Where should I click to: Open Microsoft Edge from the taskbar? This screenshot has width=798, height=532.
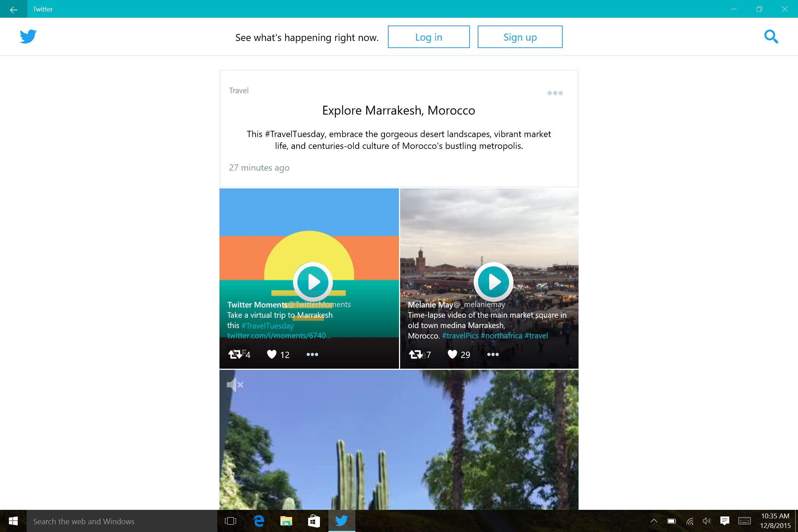[x=259, y=521]
